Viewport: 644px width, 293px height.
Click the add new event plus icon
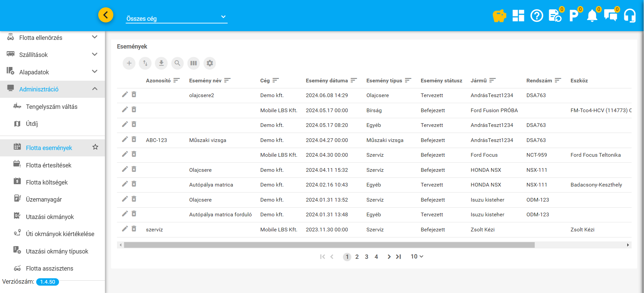point(129,63)
